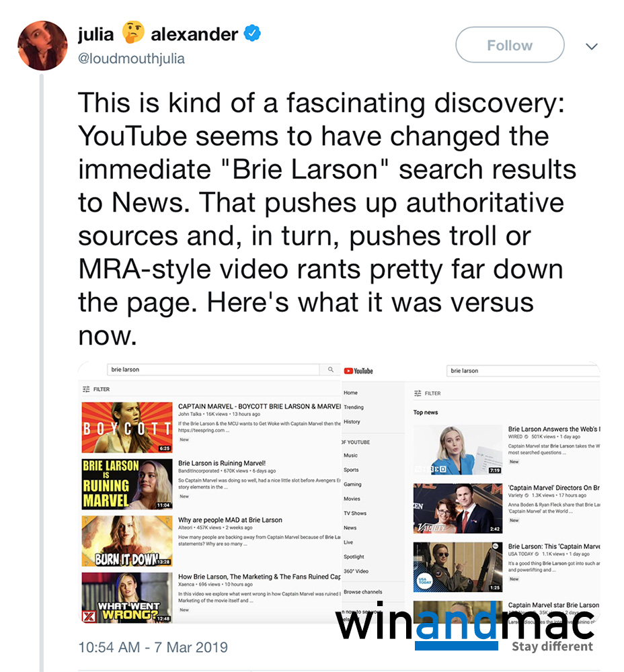This screenshot has width=624, height=672.
Task: Open julia alexander's profile avatar
Action: click(x=42, y=46)
